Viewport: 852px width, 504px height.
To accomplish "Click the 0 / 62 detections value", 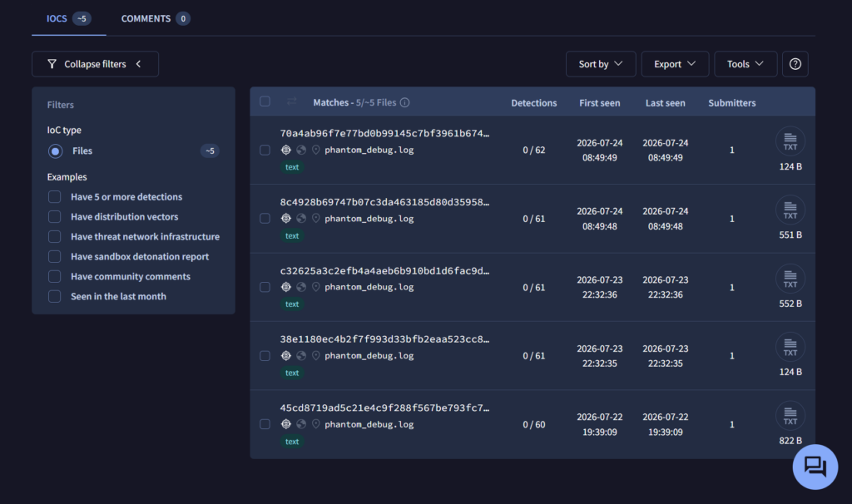I will (x=534, y=150).
